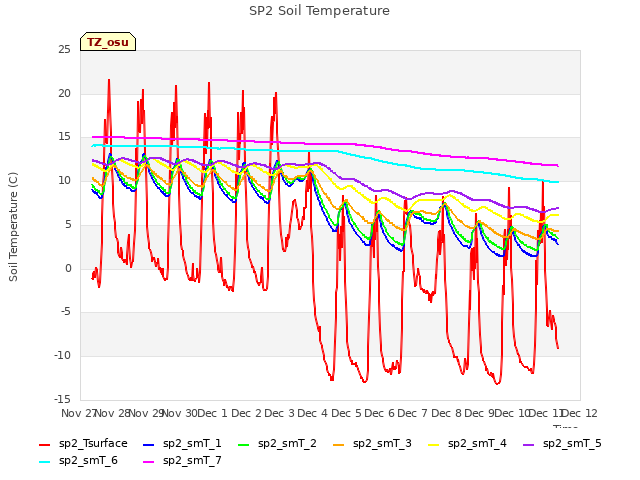Click the Dec 3 x-axis tick label
The height and width of the screenshot is (480, 640).
(280, 413)
